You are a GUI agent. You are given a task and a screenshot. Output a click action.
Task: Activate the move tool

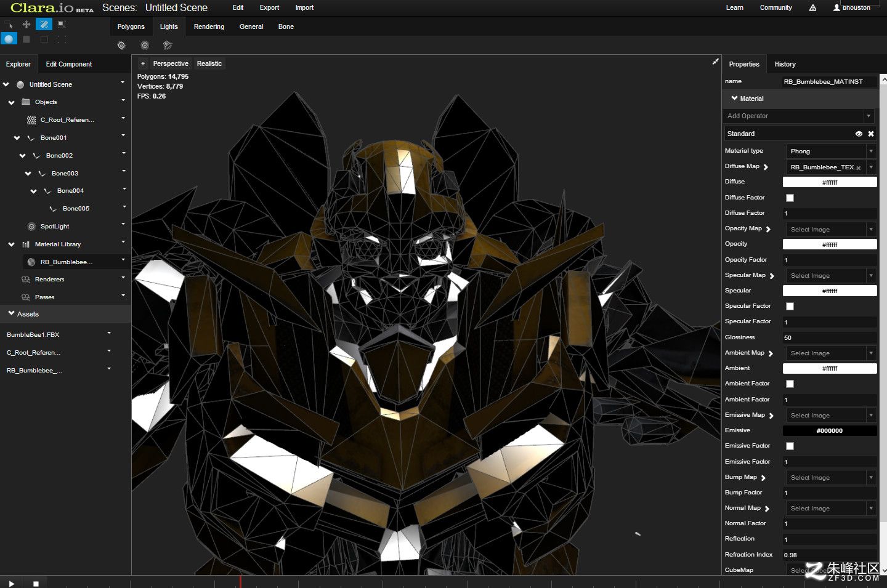point(26,24)
